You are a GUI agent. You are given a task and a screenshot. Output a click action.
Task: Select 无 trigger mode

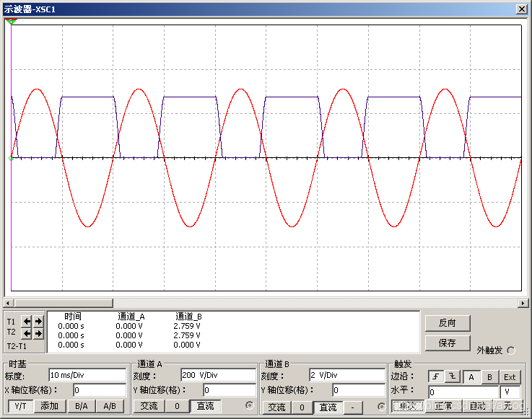(508, 406)
